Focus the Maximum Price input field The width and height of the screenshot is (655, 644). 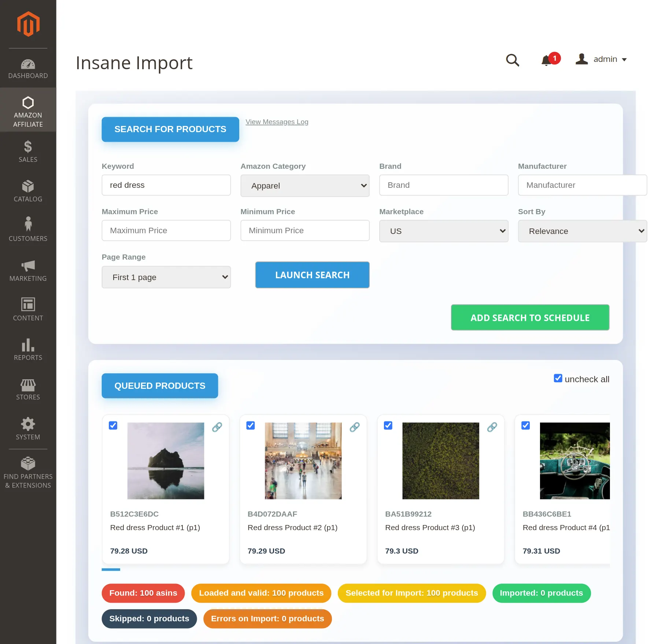pyautogui.click(x=166, y=231)
